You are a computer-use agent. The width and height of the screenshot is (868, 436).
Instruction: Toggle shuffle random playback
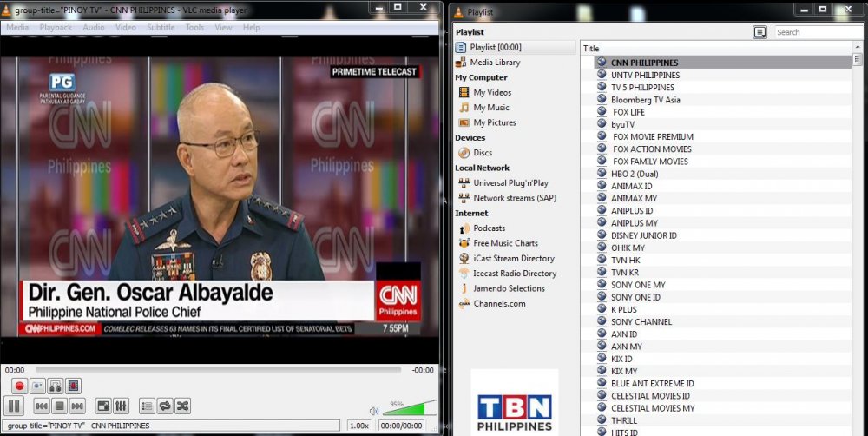[x=182, y=406]
